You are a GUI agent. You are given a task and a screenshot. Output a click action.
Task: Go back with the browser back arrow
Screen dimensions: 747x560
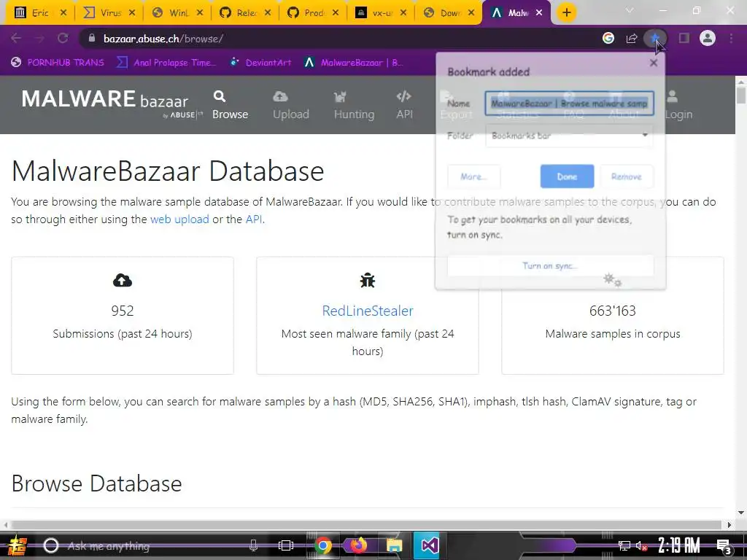coord(16,38)
